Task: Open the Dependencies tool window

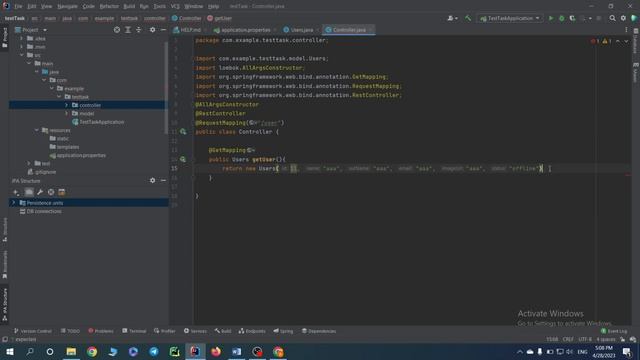Action: 319,331
